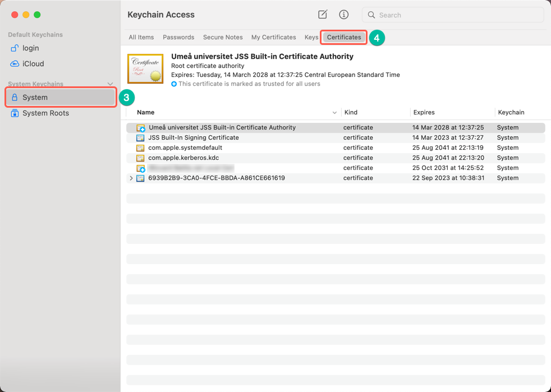Select the 6939B2B9-3CA0-4FCE-BBDA-A861CE661619 row
551x392 pixels.
pos(336,178)
